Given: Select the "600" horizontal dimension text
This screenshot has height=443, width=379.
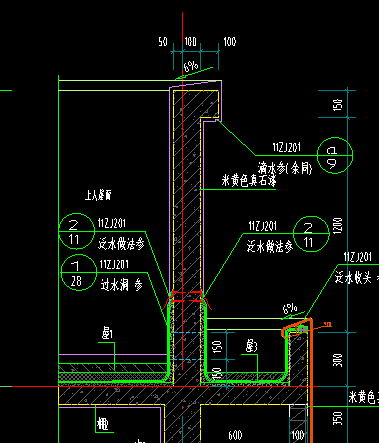Looking at the screenshot, I should (235, 435).
